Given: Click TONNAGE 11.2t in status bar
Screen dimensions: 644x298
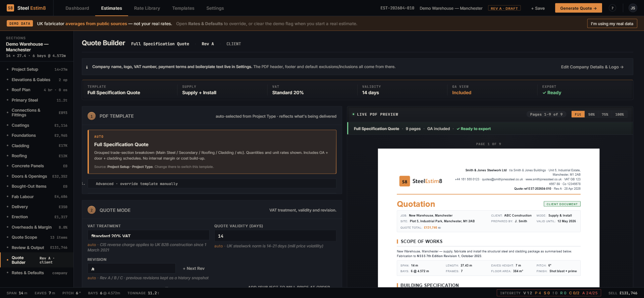Looking at the screenshot, I should 143,293.
